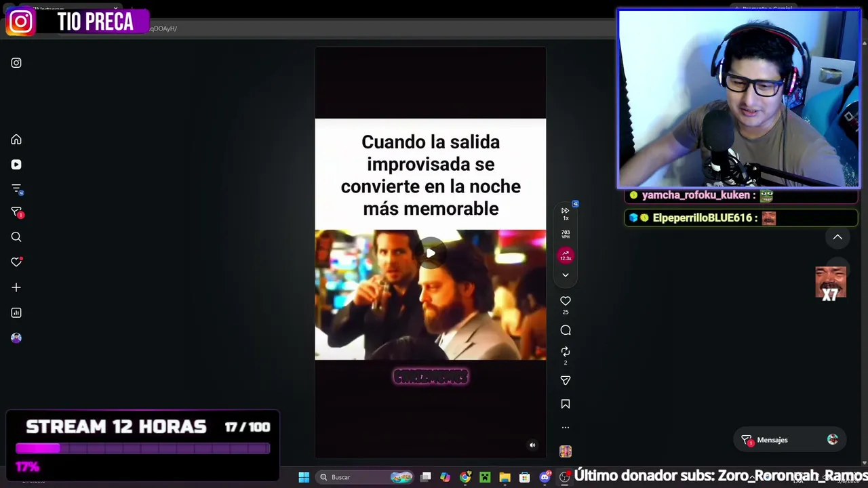
Task: Switch to Chrome on taskbar
Action: click(465, 477)
